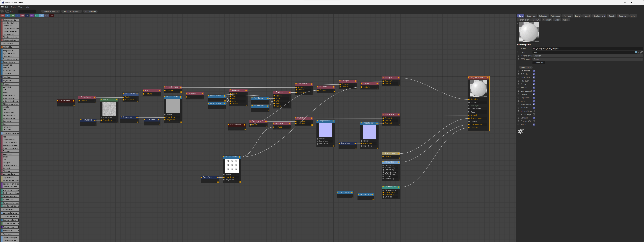Click the first magnet grid-snap toolbar icon

[2, 11]
